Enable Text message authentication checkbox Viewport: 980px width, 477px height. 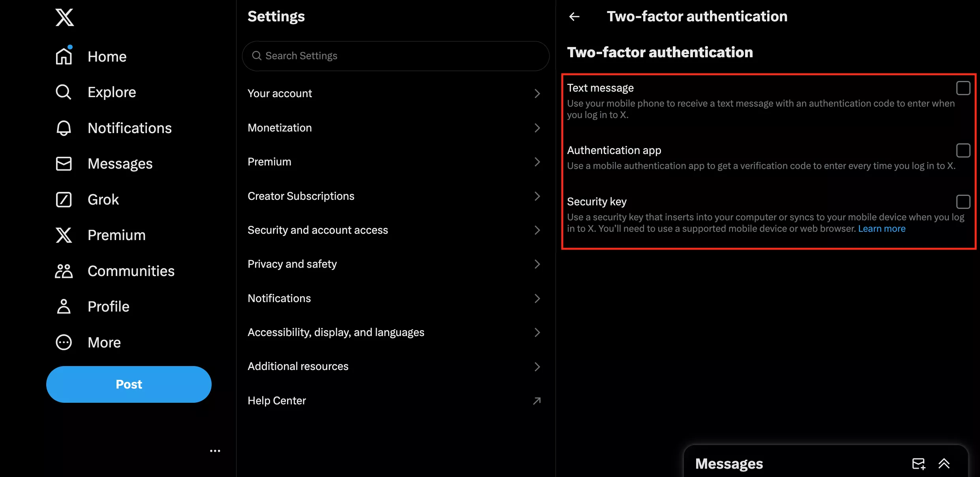point(963,88)
